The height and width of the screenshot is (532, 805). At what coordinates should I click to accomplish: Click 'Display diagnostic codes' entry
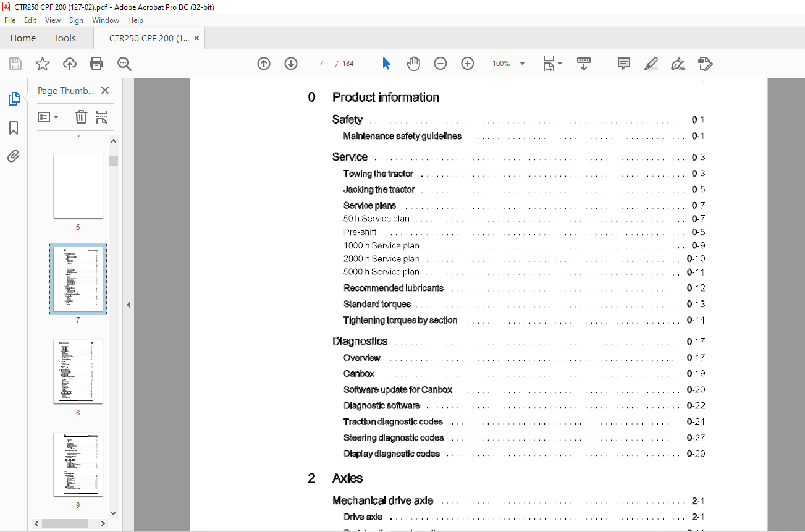[392, 454]
